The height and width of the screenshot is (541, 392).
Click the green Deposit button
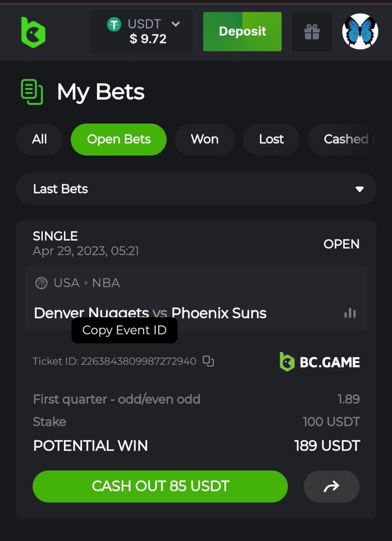click(242, 32)
